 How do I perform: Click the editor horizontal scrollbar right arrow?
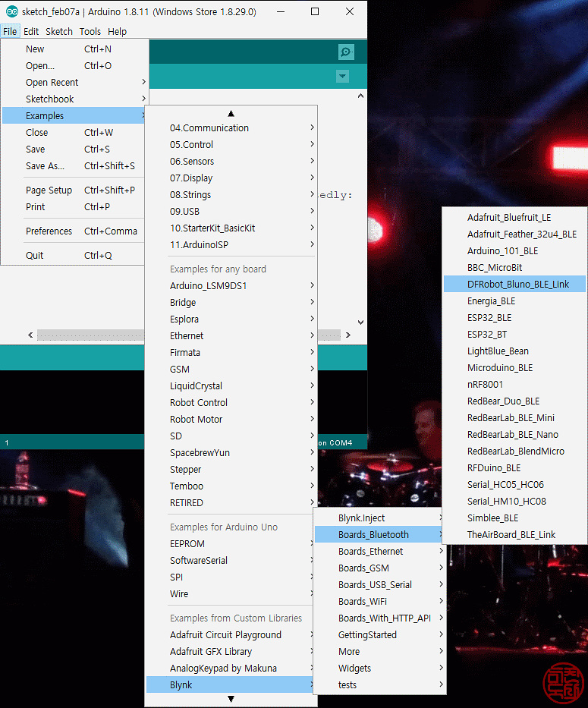point(347,335)
